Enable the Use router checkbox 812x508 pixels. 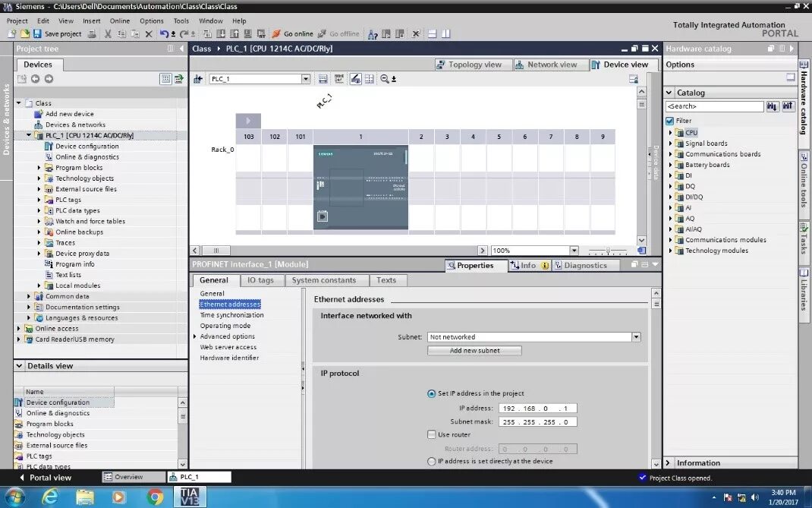tap(431, 434)
